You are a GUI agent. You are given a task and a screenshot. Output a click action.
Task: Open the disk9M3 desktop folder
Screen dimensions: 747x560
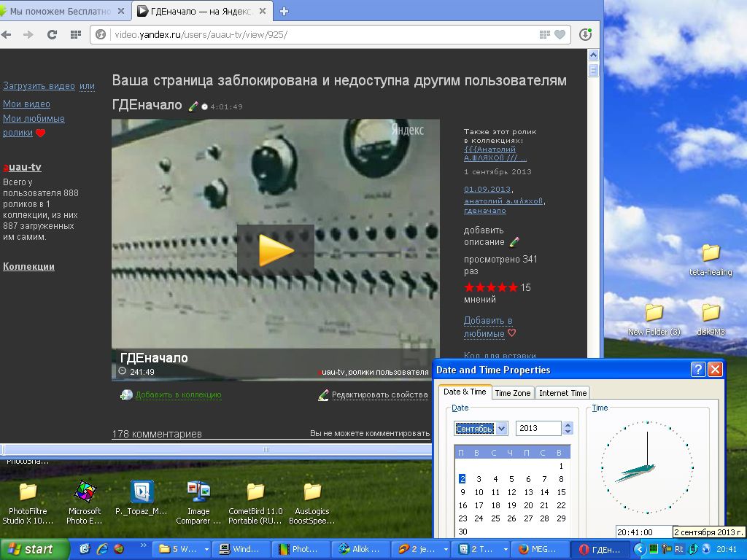coord(711,319)
